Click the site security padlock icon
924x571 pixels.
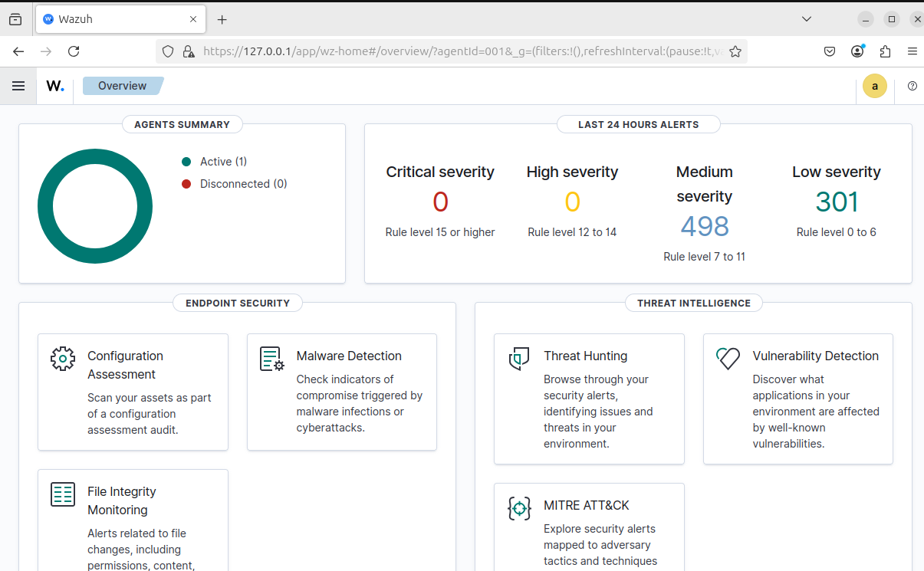188,51
